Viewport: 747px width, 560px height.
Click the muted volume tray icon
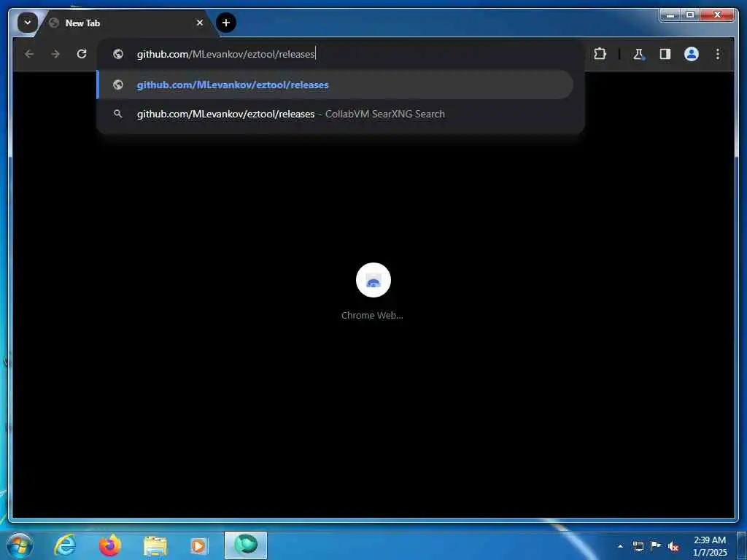coord(673,547)
